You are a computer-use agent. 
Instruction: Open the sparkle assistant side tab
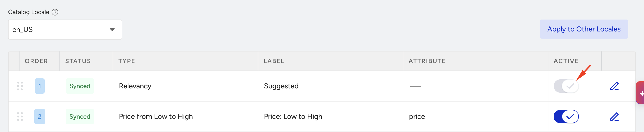[640, 92]
